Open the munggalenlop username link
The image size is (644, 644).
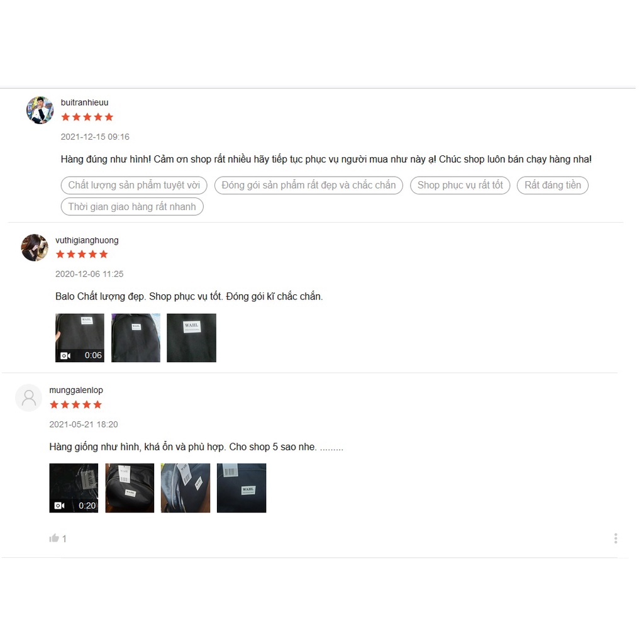pyautogui.click(x=76, y=390)
